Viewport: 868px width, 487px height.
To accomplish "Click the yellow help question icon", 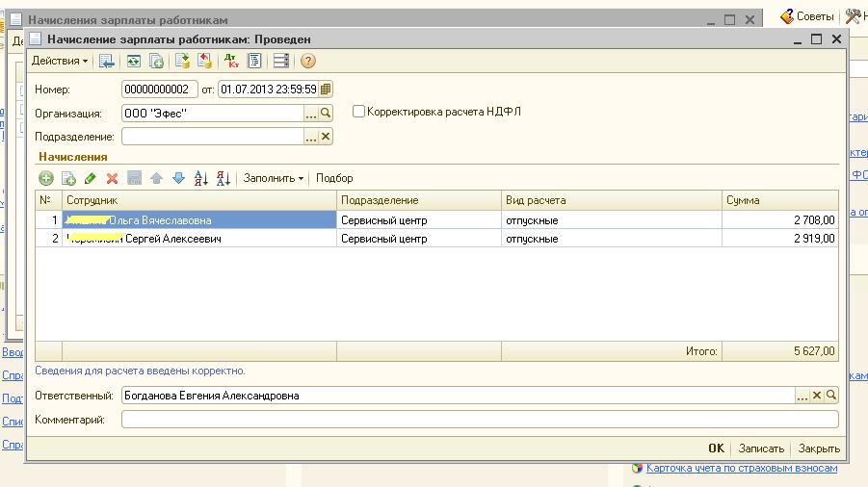I will click(307, 61).
